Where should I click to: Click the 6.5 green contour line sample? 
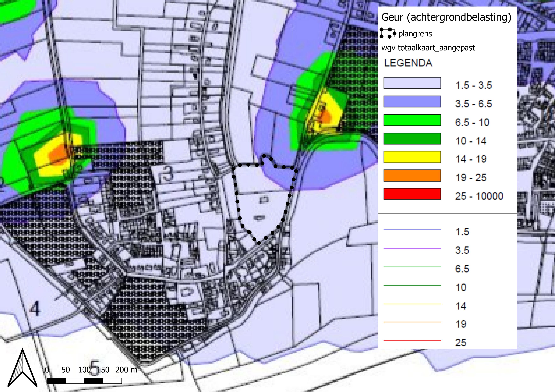click(x=412, y=267)
